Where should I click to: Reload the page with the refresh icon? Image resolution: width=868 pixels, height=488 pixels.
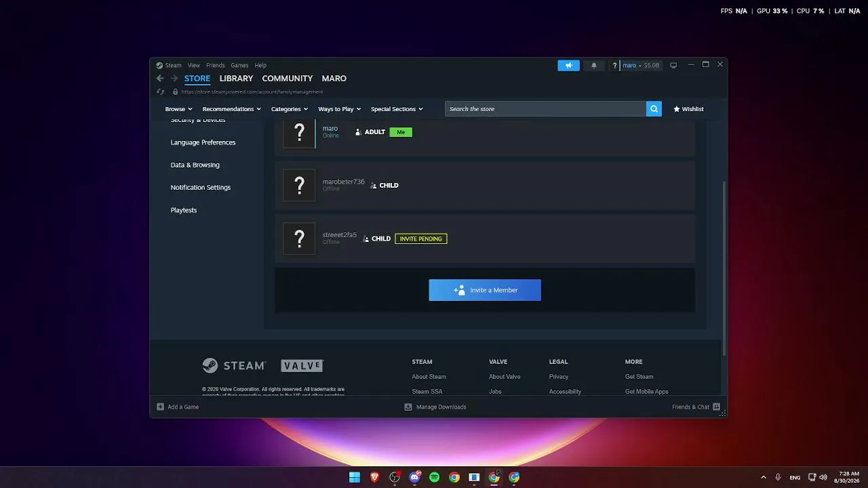[x=161, y=91]
